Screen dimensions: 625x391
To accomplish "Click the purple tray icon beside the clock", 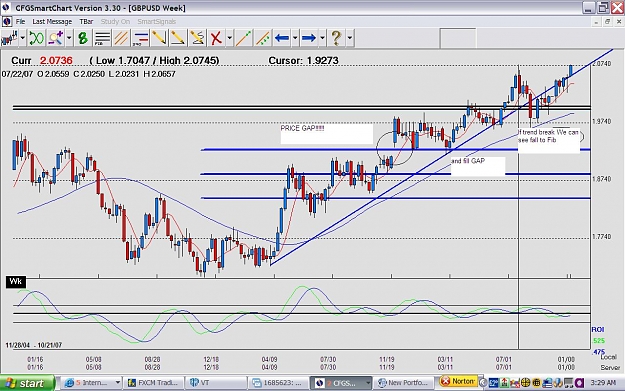I will [x=579, y=383].
